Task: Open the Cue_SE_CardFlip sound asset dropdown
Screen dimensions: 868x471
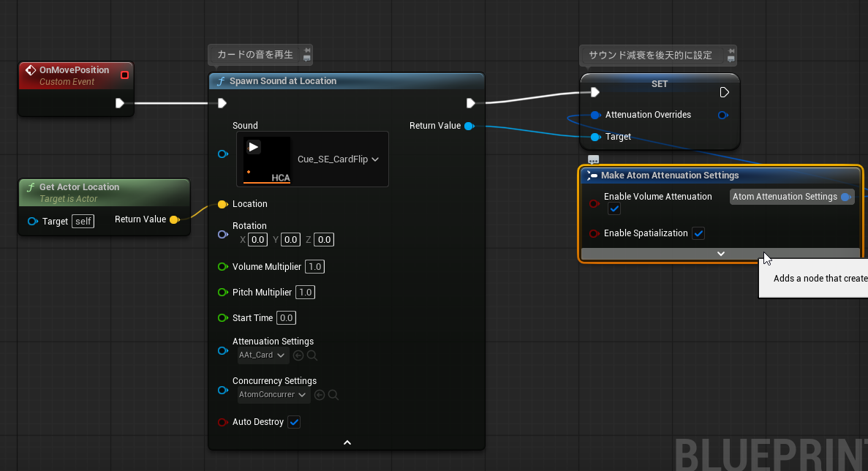Action: 338,159
